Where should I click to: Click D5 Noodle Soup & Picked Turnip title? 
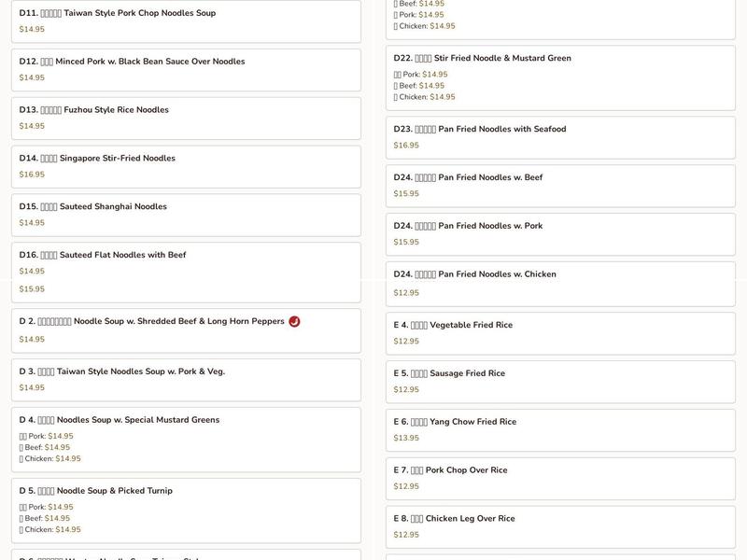pyautogui.click(x=115, y=491)
